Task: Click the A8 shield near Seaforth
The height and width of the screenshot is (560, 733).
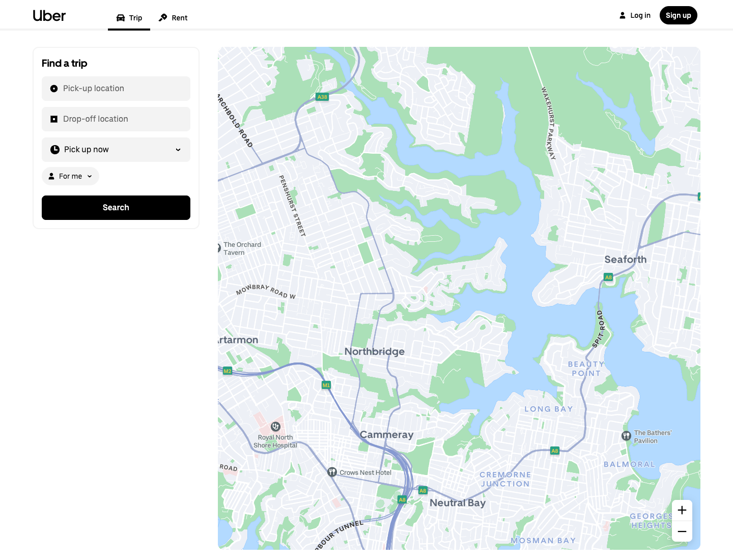Action: [608, 277]
